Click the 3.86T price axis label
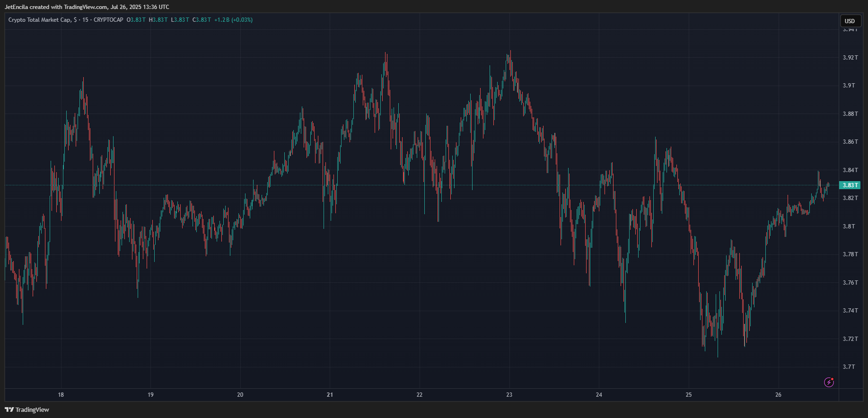This screenshot has width=868, height=418. pyautogui.click(x=850, y=142)
